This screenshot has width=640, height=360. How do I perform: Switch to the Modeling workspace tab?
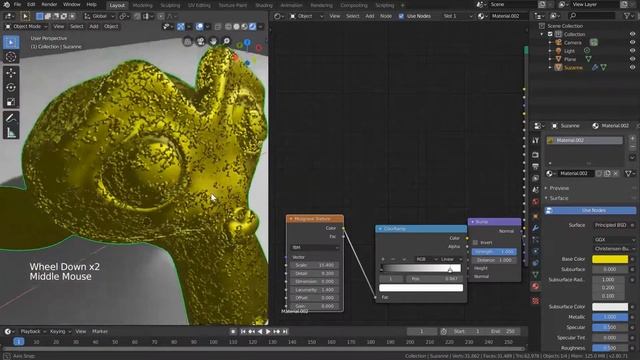[x=142, y=5]
